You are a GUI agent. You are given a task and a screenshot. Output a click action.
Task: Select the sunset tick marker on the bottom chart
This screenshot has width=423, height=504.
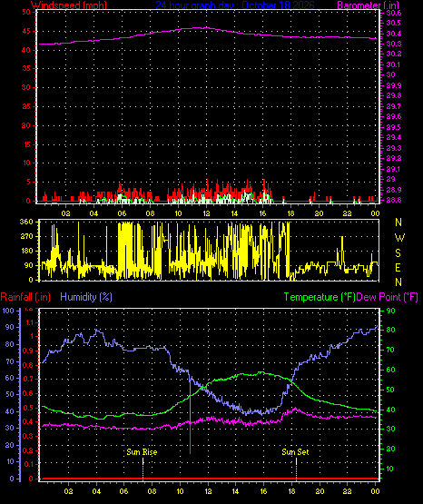coord(296,469)
